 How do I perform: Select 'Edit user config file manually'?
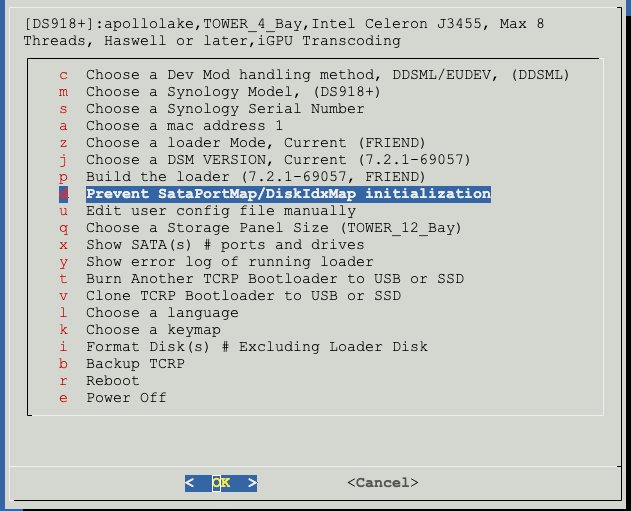click(x=221, y=211)
